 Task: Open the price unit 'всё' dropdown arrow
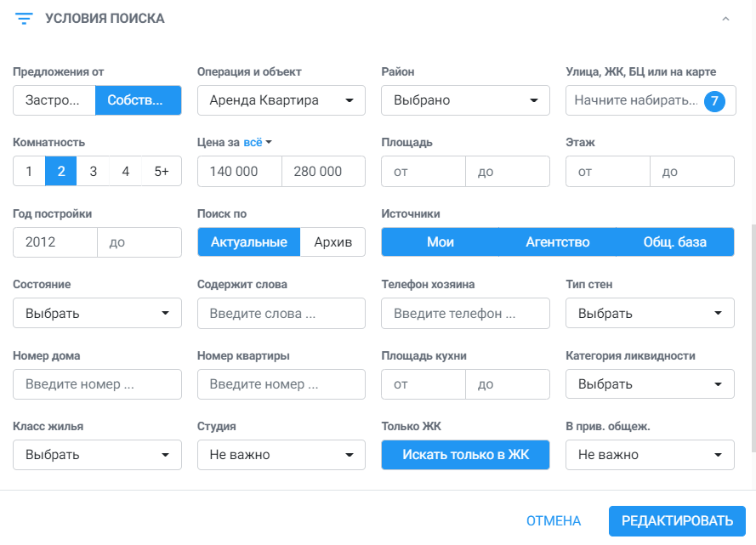[269, 142]
